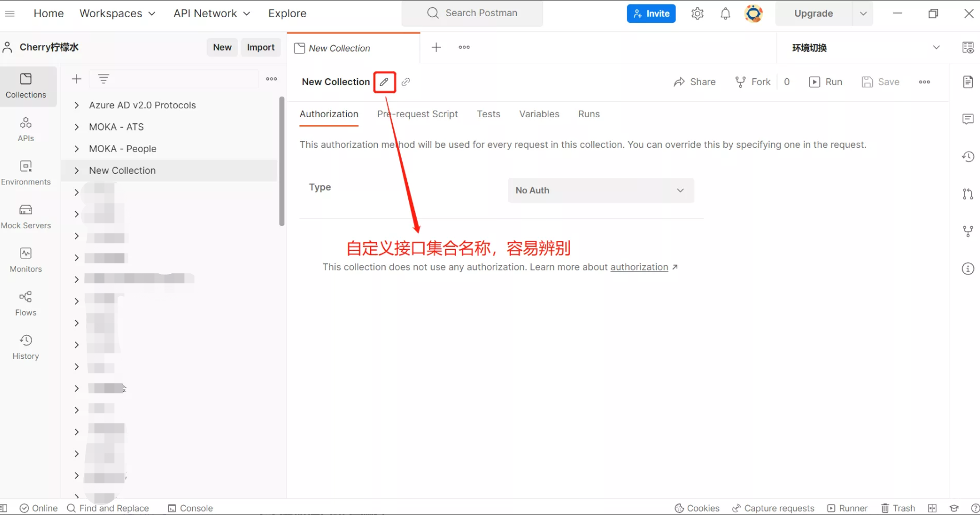This screenshot has width=980, height=515.
Task: Open the user avatar menu
Action: click(x=753, y=13)
